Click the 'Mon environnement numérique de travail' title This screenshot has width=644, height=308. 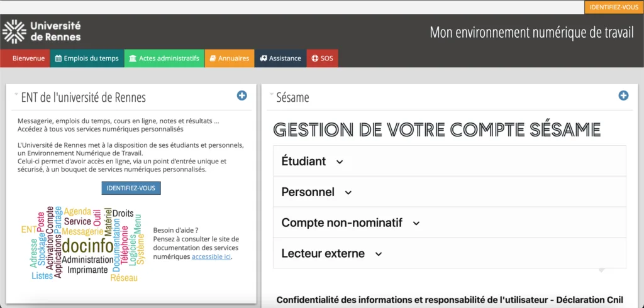(531, 33)
